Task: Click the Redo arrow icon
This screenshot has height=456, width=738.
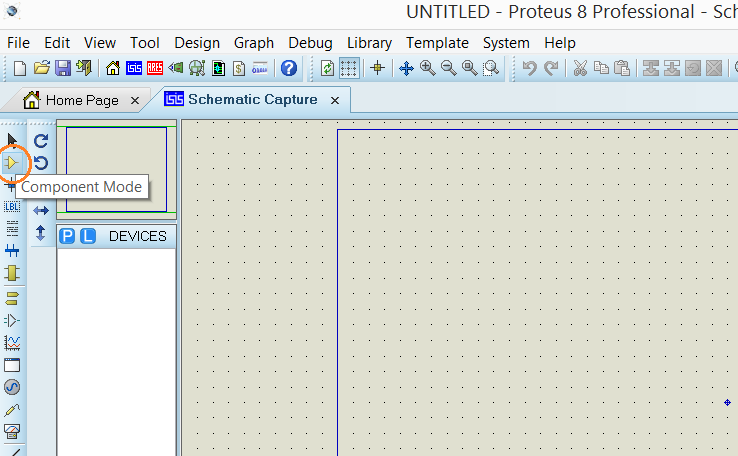Action: [x=551, y=68]
